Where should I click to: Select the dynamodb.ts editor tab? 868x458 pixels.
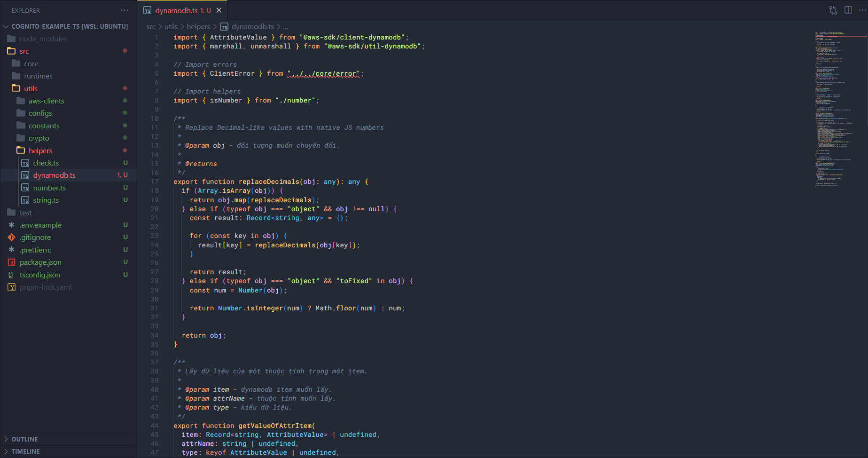(176, 10)
